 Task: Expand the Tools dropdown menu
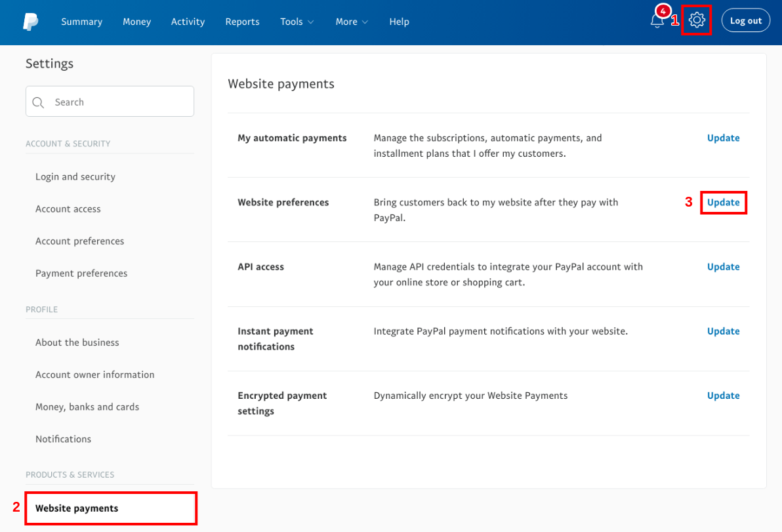click(297, 22)
